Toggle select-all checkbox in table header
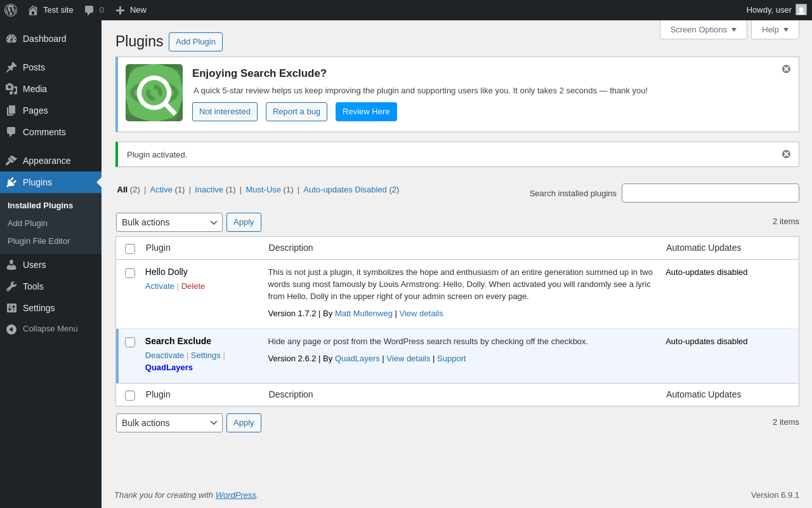 pyautogui.click(x=130, y=249)
